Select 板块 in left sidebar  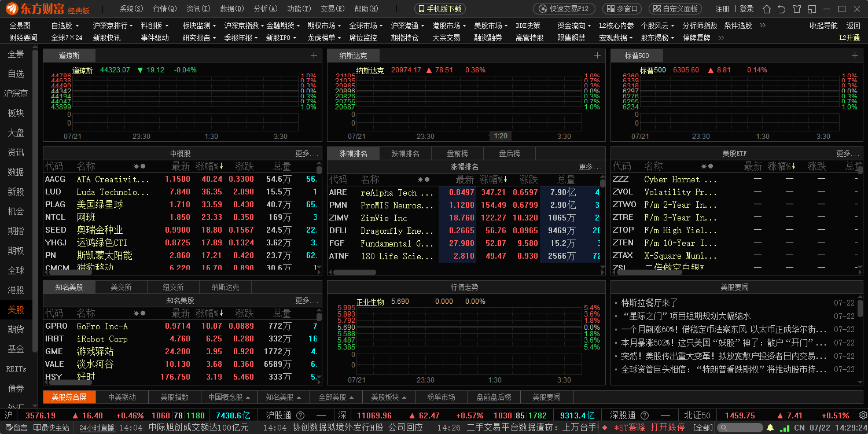[16, 113]
